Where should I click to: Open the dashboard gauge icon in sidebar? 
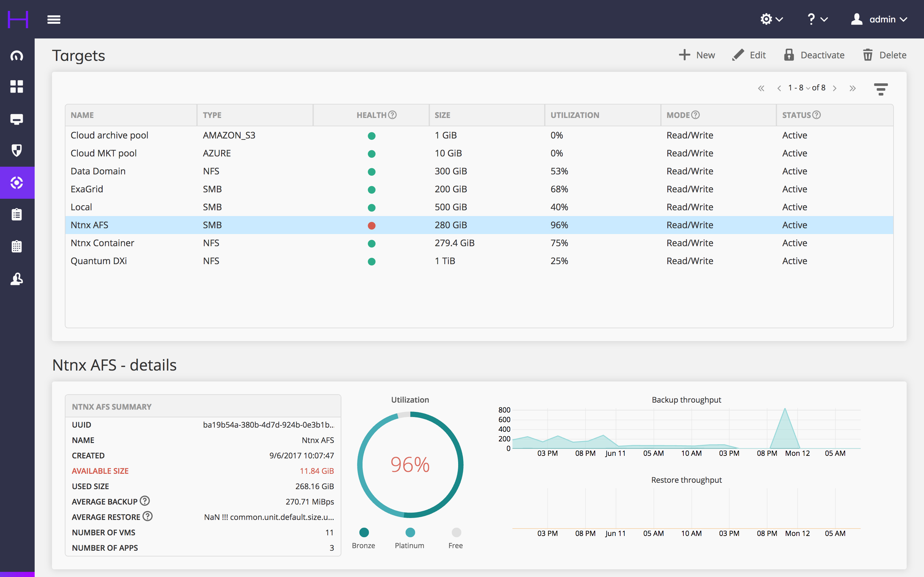coord(17,56)
